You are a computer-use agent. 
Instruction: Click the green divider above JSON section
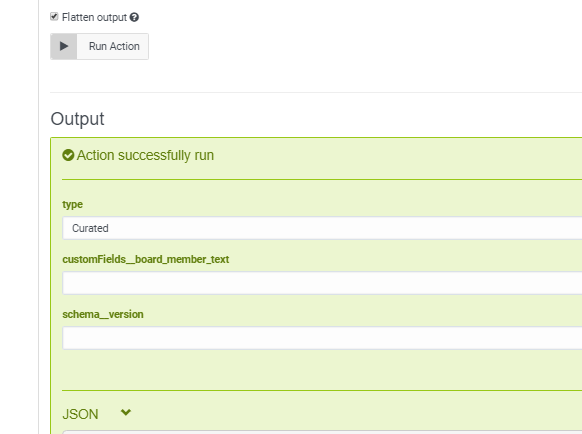point(322,390)
